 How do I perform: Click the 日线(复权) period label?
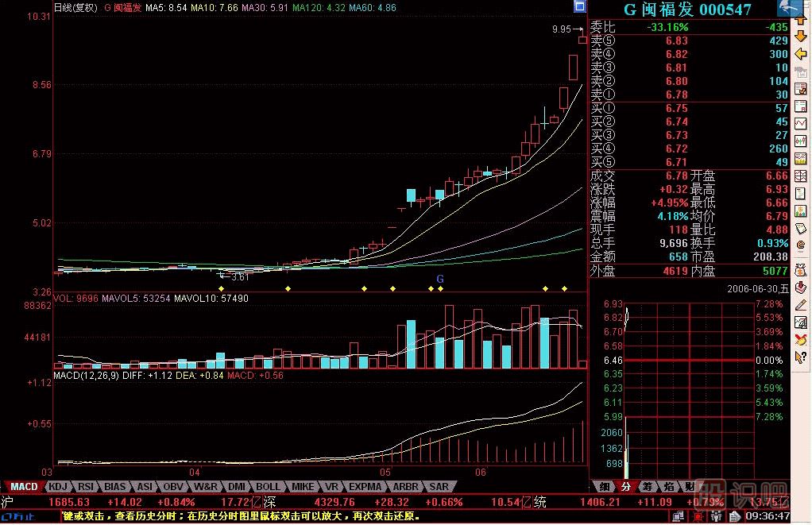[75, 8]
